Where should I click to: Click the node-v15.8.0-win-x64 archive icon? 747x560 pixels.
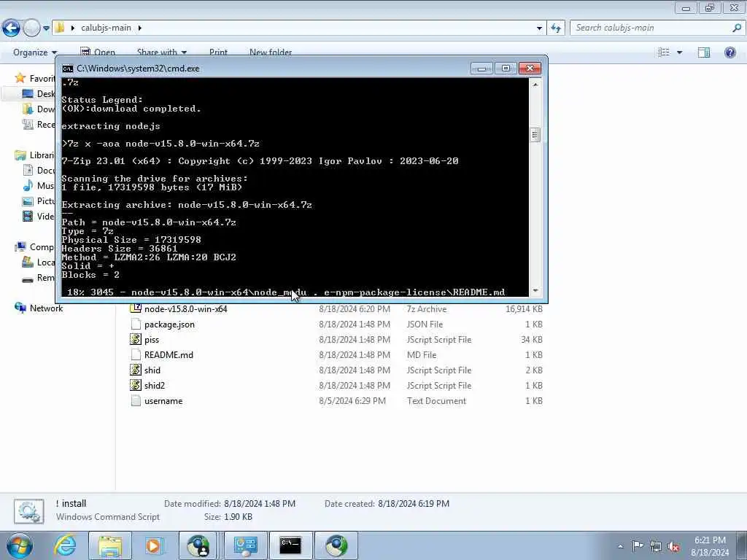pos(136,308)
